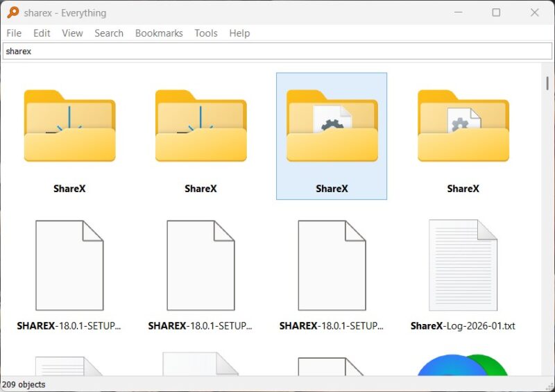Open the Help menu
The image size is (555, 392).
tap(239, 33)
